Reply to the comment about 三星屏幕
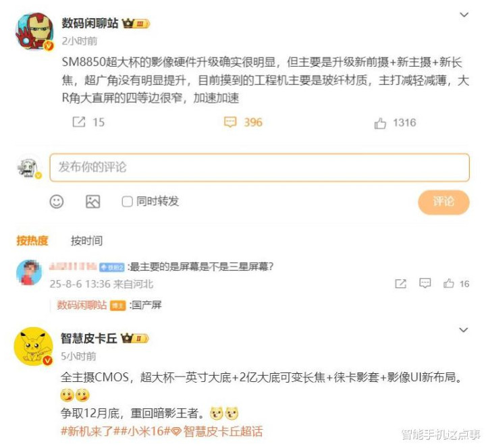The height and width of the screenshot is (448, 486). (x=425, y=283)
